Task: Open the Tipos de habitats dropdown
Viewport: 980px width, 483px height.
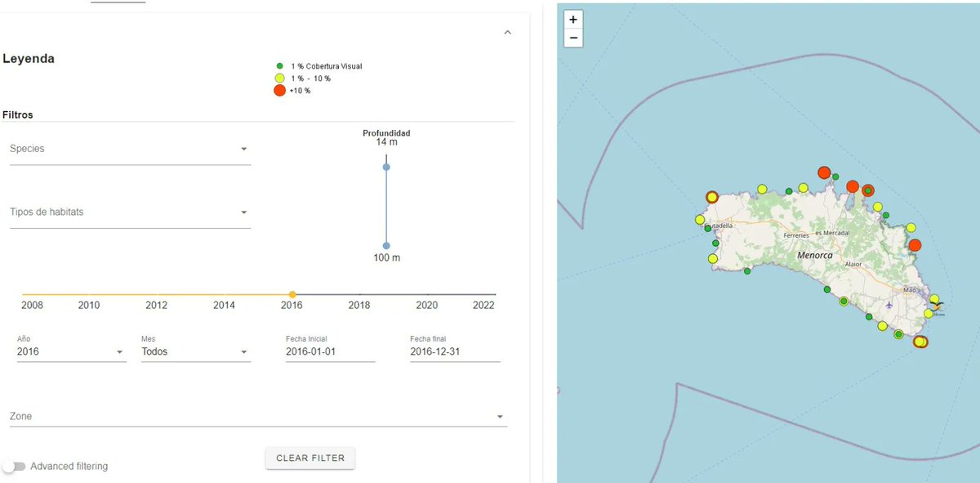Action: click(130, 212)
